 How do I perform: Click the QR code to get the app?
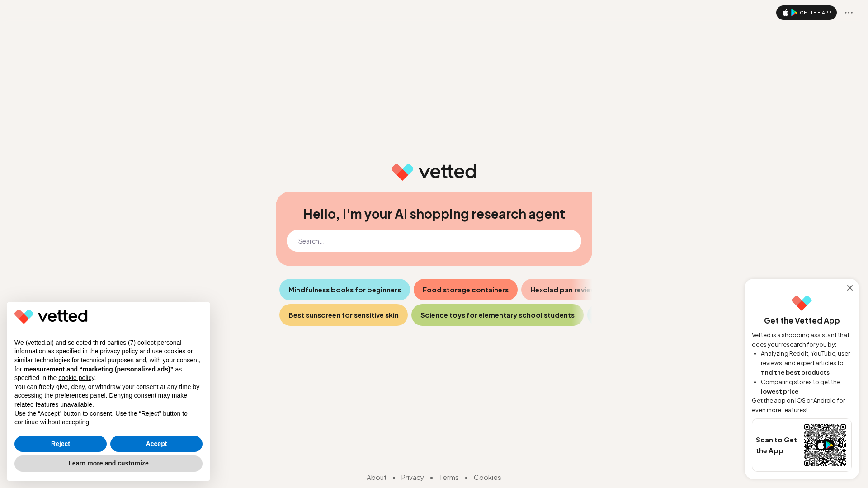[825, 445]
